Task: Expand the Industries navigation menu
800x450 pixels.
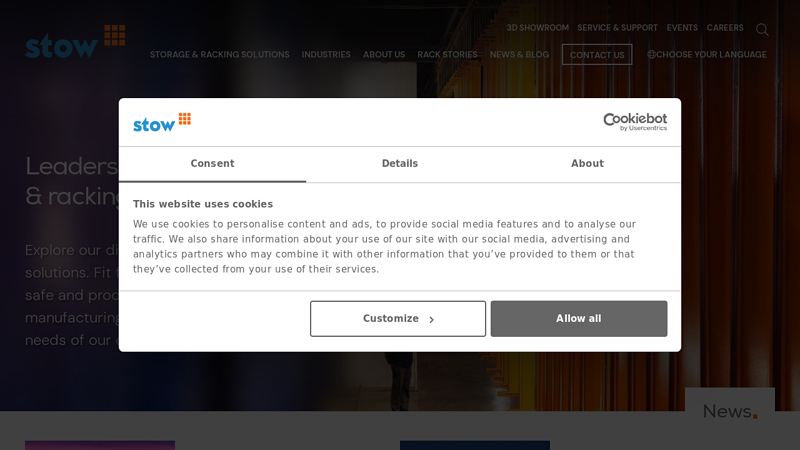Action: [326, 55]
